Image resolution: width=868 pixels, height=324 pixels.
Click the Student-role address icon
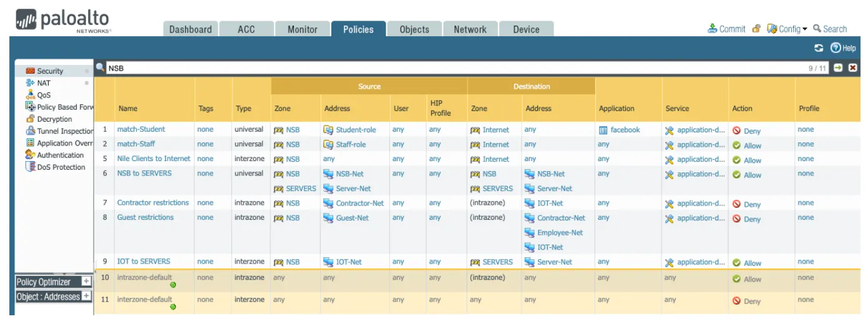click(328, 130)
